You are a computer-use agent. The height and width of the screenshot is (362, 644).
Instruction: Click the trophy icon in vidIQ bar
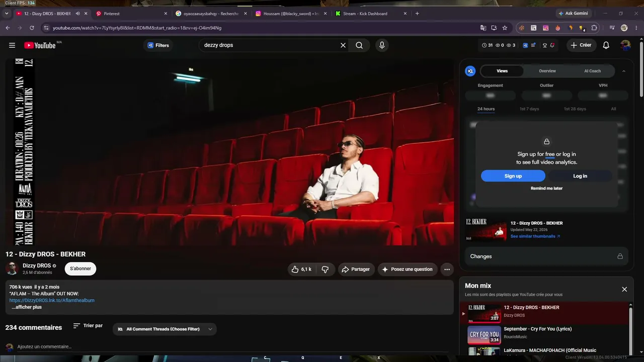(x=544, y=45)
